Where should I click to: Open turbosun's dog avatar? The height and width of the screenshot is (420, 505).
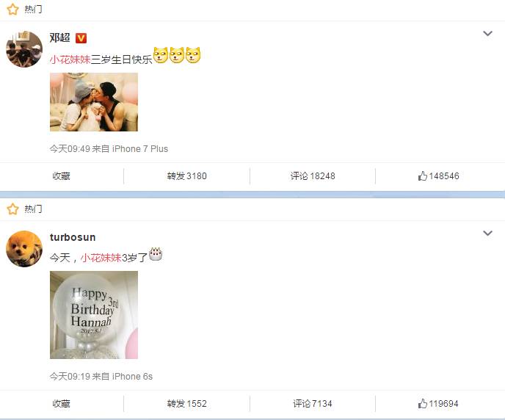point(24,249)
